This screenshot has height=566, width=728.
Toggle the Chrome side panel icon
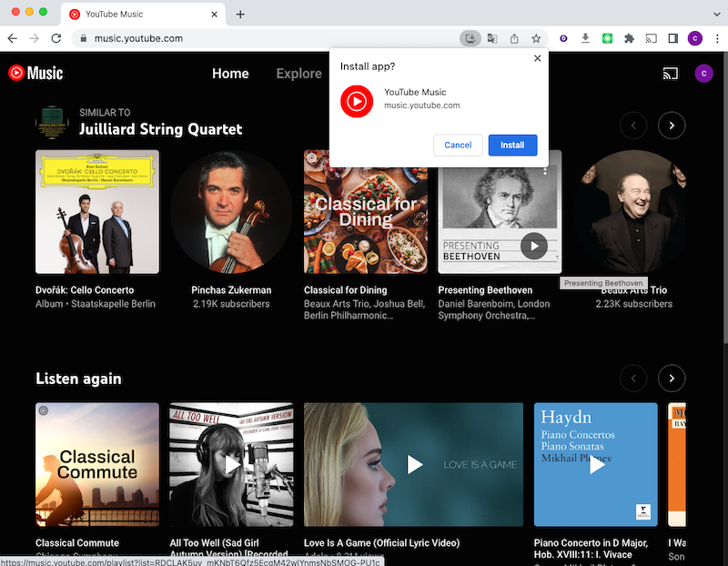click(x=673, y=38)
